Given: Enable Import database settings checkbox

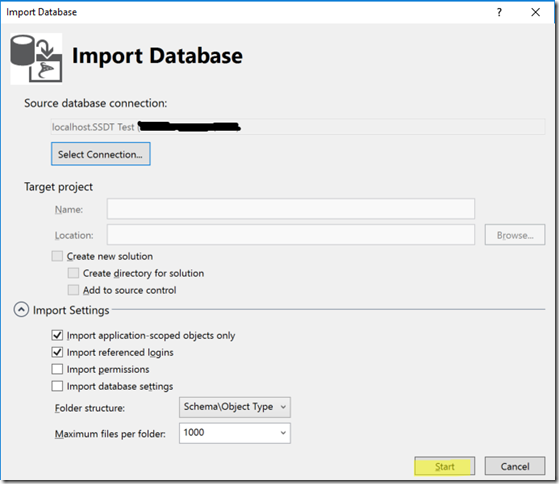Looking at the screenshot, I should (57, 386).
